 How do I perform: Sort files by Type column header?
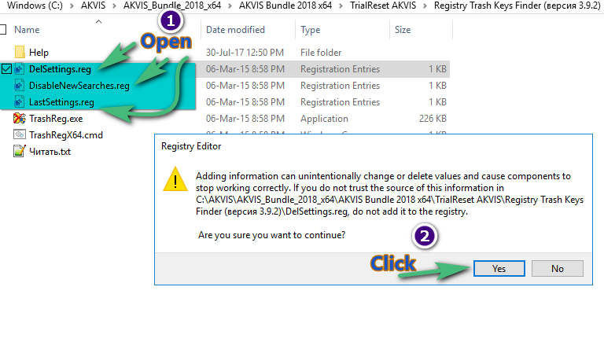point(310,30)
